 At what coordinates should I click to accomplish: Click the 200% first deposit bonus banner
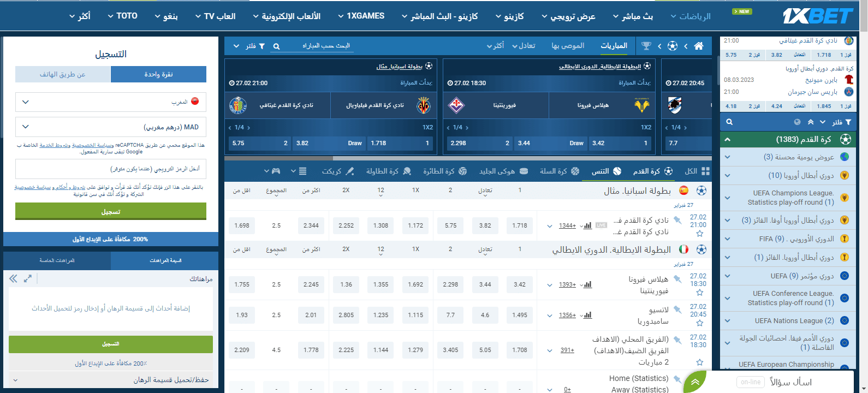[x=111, y=239]
